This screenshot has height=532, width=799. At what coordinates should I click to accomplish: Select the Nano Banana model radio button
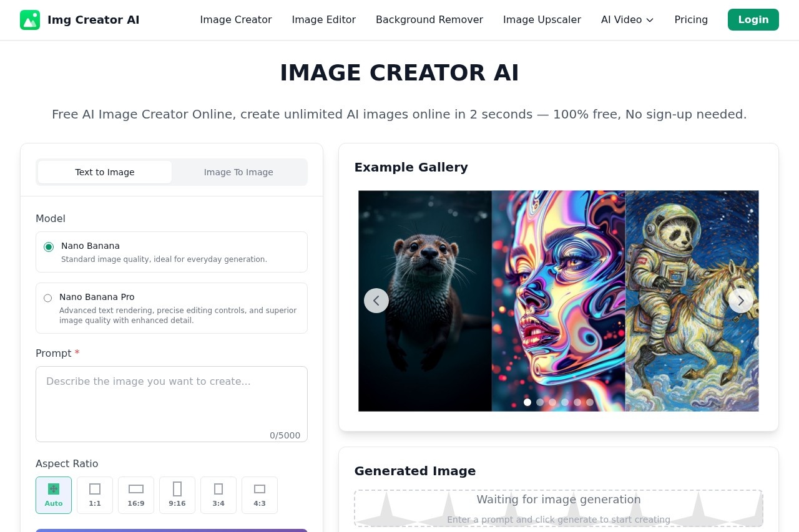(49, 246)
